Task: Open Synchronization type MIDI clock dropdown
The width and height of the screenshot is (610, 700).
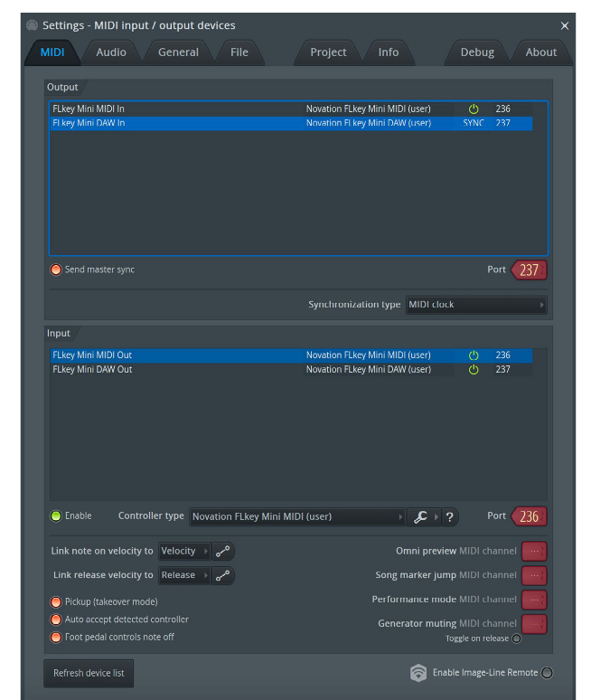Action: click(x=476, y=305)
